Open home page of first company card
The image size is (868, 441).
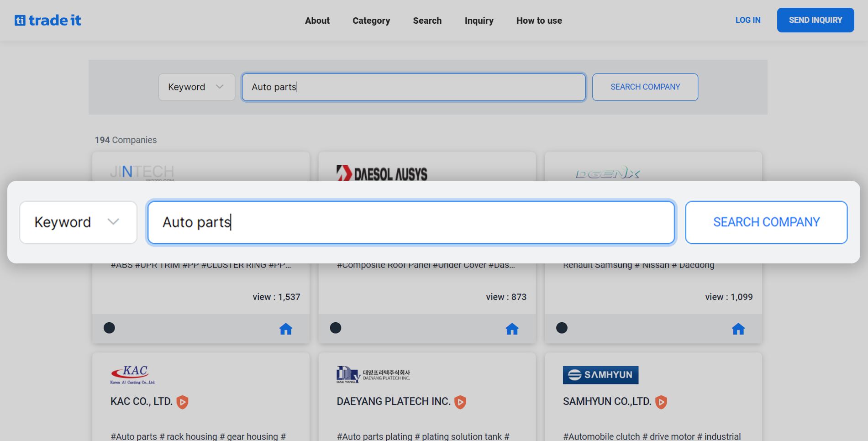point(285,329)
